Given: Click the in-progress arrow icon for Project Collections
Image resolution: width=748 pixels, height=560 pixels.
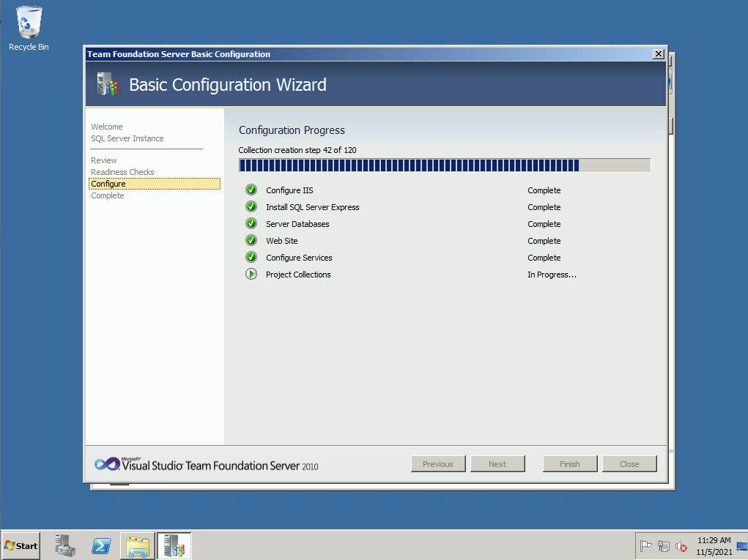Looking at the screenshot, I should 251,275.
